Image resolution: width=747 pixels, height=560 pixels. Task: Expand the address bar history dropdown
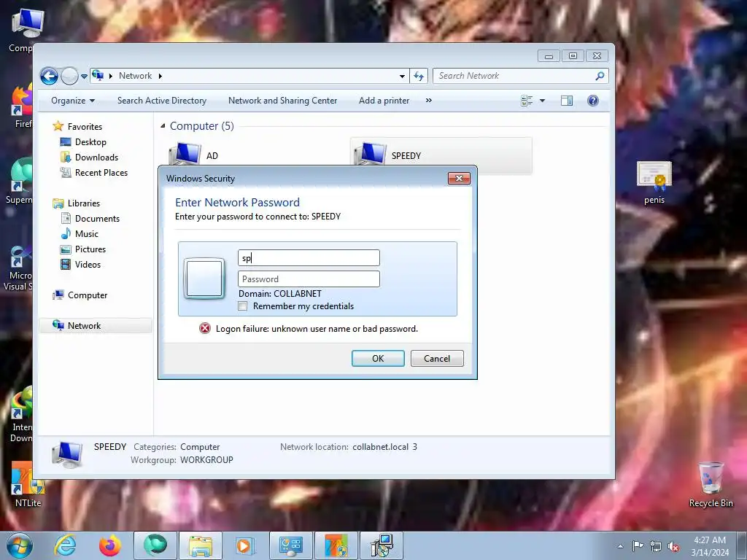tap(402, 76)
